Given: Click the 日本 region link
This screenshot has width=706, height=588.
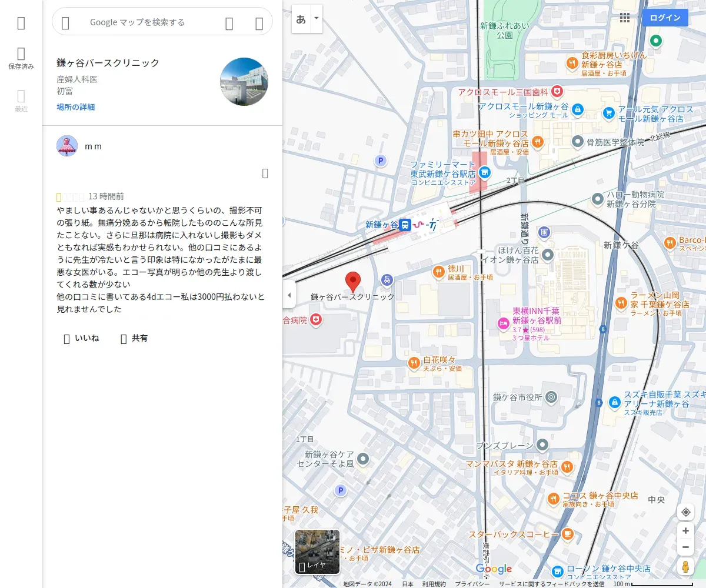Looking at the screenshot, I should tap(408, 584).
